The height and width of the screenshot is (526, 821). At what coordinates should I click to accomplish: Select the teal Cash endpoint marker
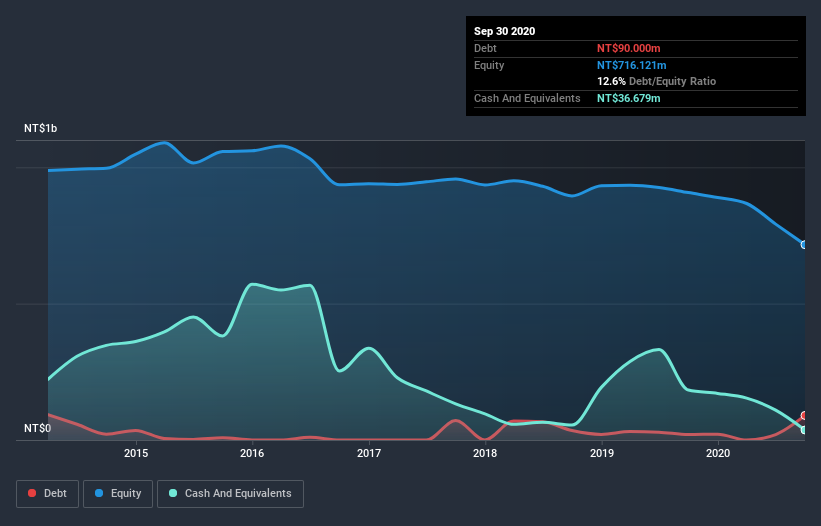click(x=804, y=430)
